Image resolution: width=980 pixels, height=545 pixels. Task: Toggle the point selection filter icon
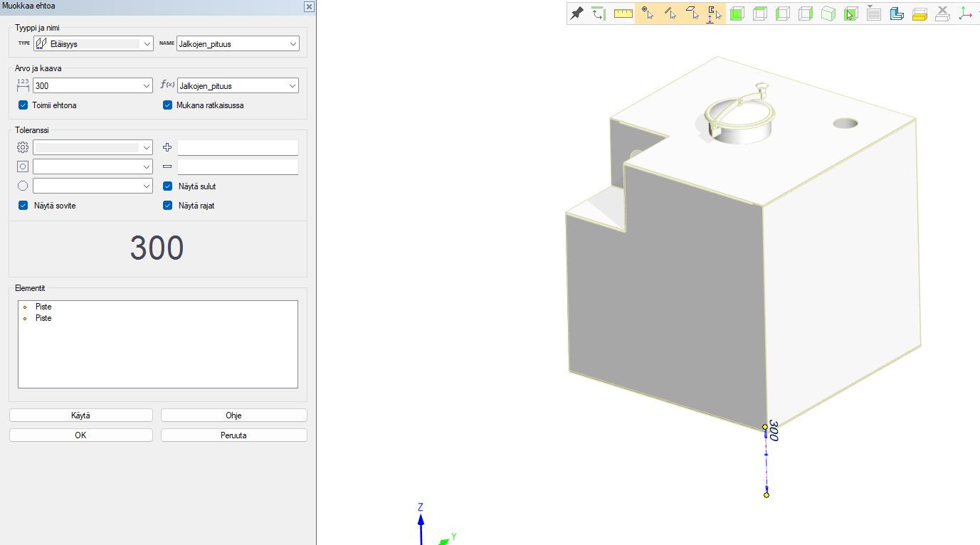pyautogui.click(x=647, y=14)
